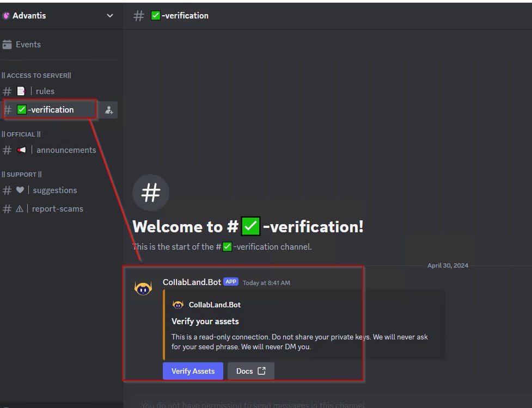Click the heart emoji on suggestions channel

coord(20,190)
